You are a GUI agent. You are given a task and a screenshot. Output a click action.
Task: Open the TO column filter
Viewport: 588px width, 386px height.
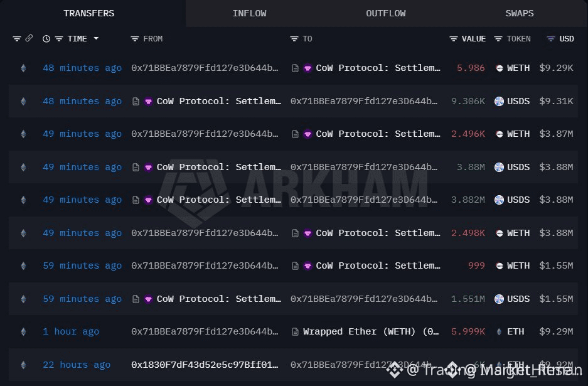click(294, 39)
